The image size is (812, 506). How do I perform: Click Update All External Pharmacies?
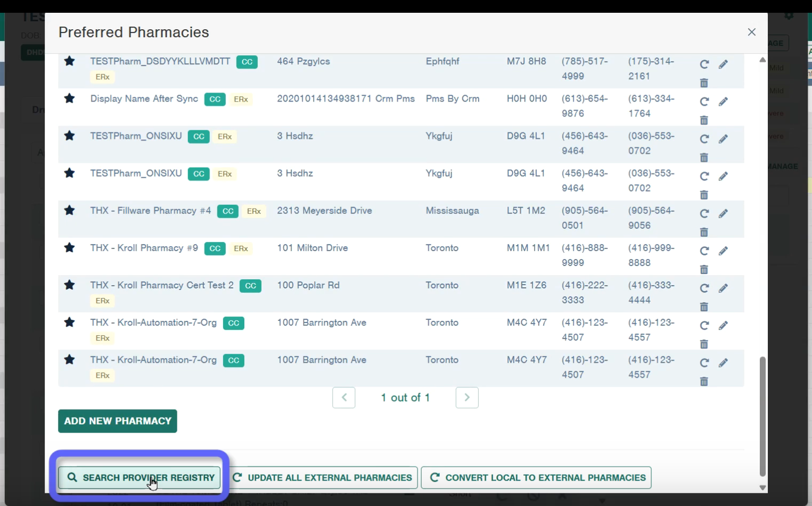323,478
